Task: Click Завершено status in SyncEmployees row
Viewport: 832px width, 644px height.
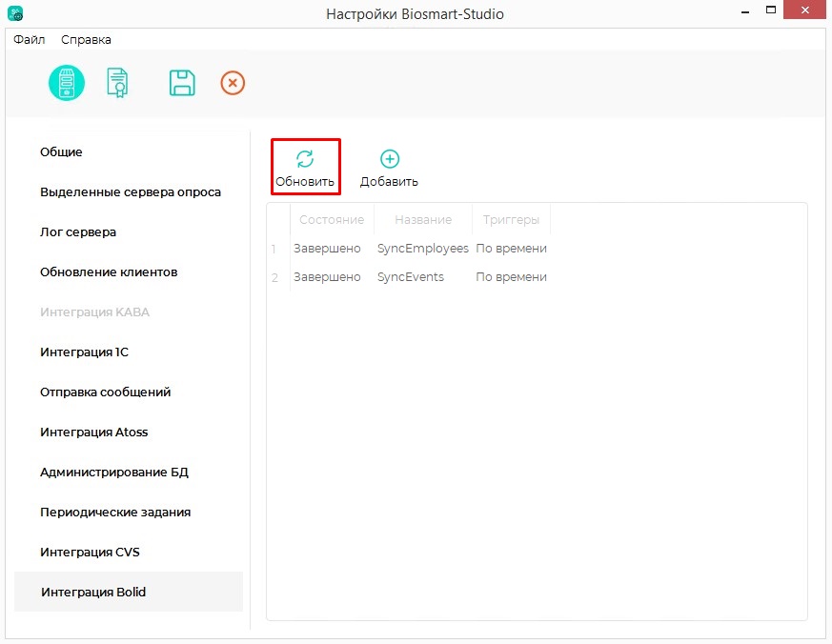Action: [x=332, y=249]
